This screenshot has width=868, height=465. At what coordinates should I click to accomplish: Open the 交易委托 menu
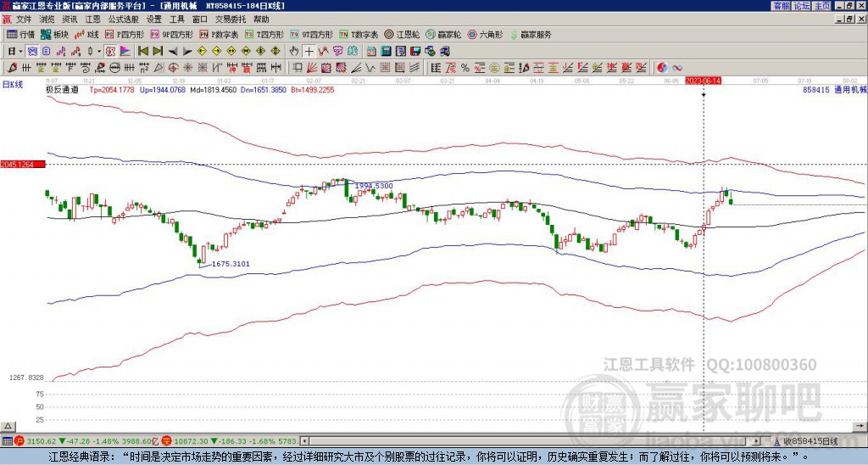(231, 20)
